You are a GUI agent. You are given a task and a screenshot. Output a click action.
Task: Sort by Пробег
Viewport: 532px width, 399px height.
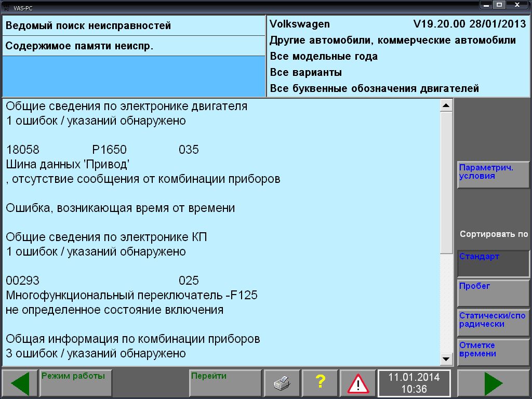[x=494, y=293]
